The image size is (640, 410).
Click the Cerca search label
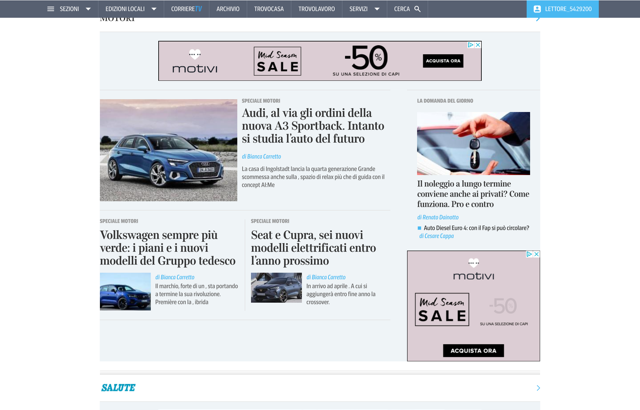point(402,9)
